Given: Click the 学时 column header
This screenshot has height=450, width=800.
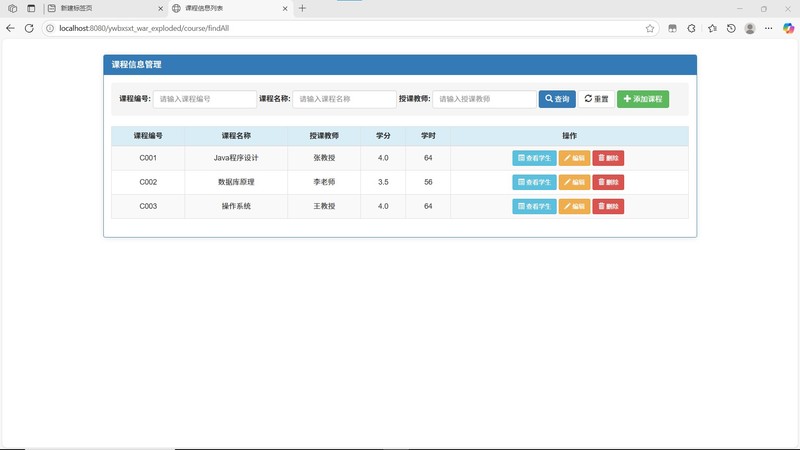Looking at the screenshot, I should [428, 136].
